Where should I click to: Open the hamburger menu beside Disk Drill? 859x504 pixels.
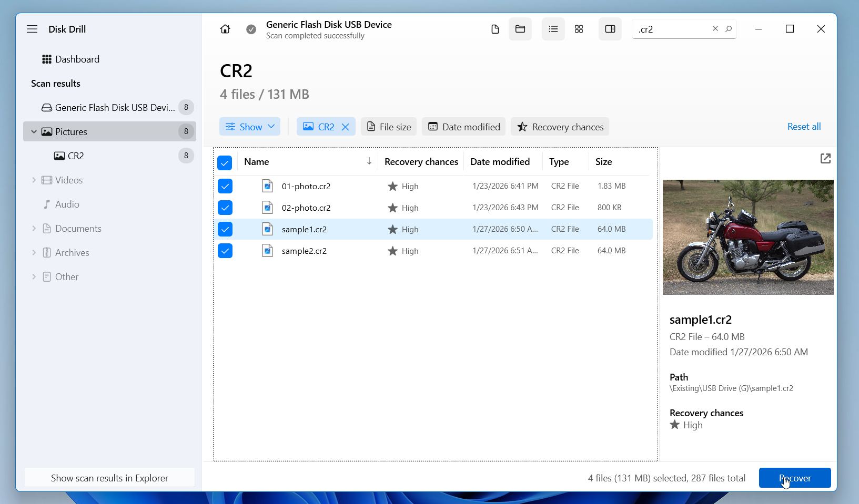click(32, 29)
